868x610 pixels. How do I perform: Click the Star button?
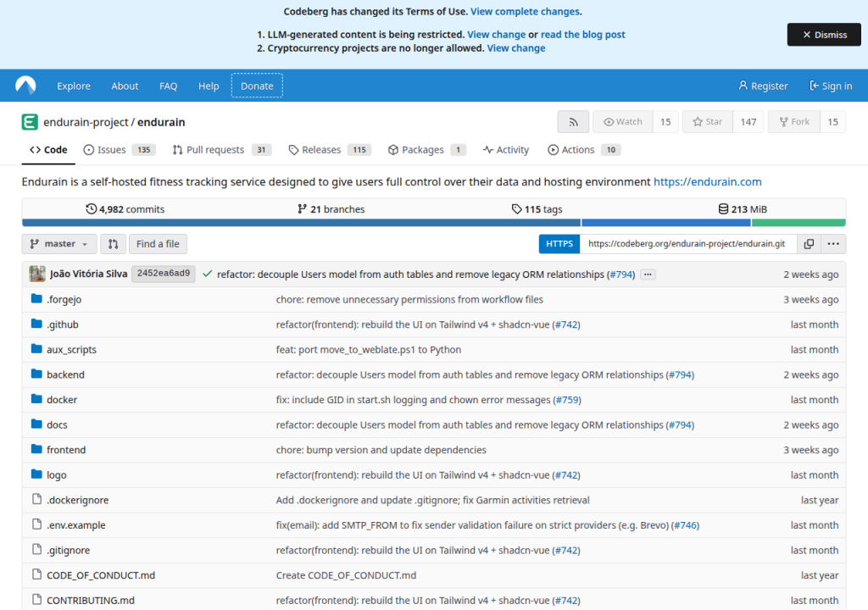point(708,122)
